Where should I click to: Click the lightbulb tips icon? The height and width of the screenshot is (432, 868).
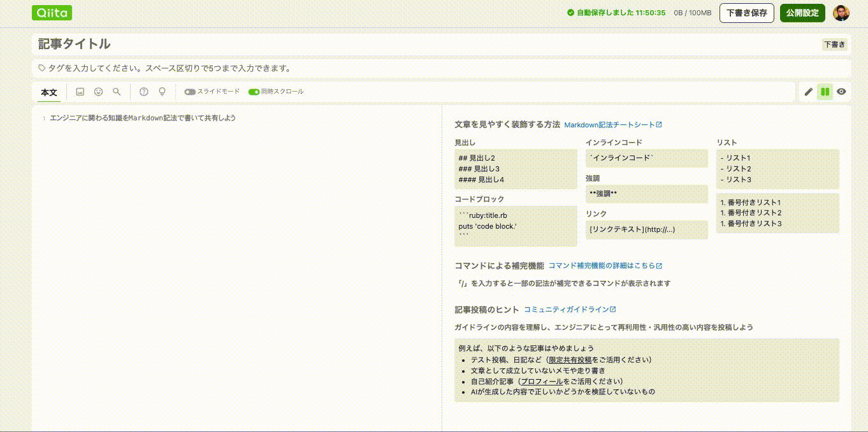tap(162, 92)
